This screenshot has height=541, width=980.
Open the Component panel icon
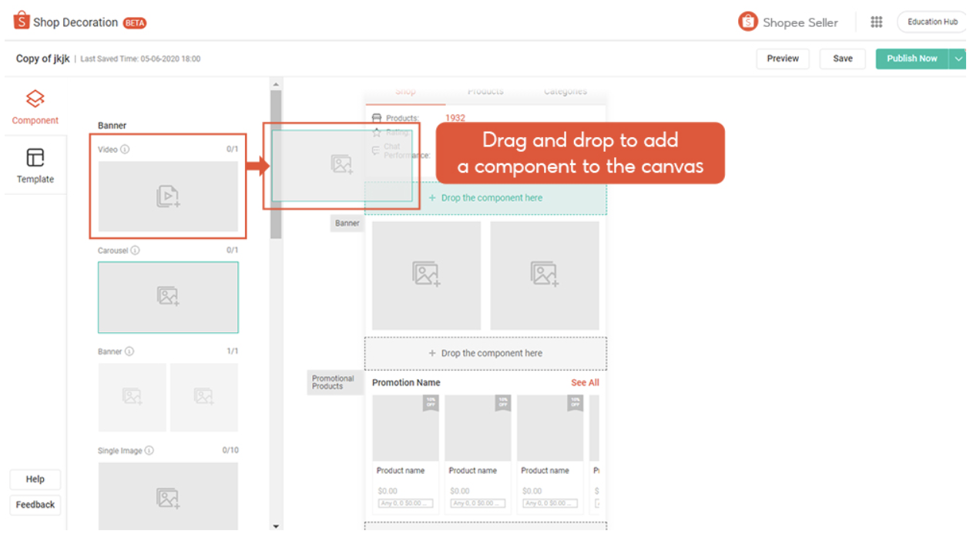coord(35,99)
